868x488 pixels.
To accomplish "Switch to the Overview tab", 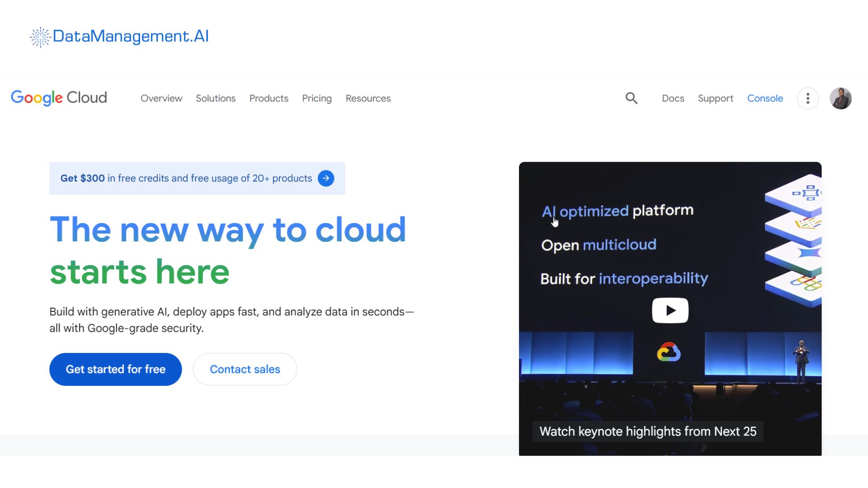I will pyautogui.click(x=161, y=98).
